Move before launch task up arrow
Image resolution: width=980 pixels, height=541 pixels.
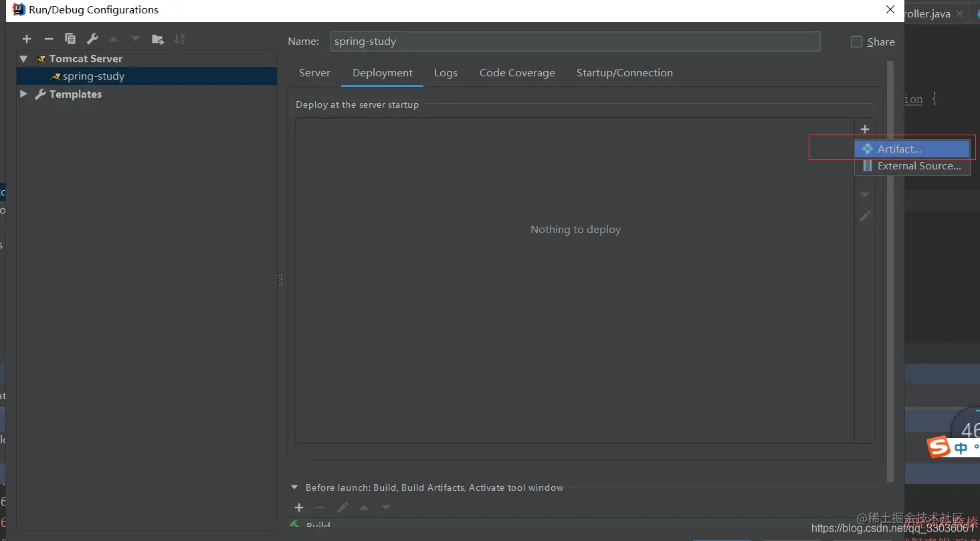pos(364,508)
